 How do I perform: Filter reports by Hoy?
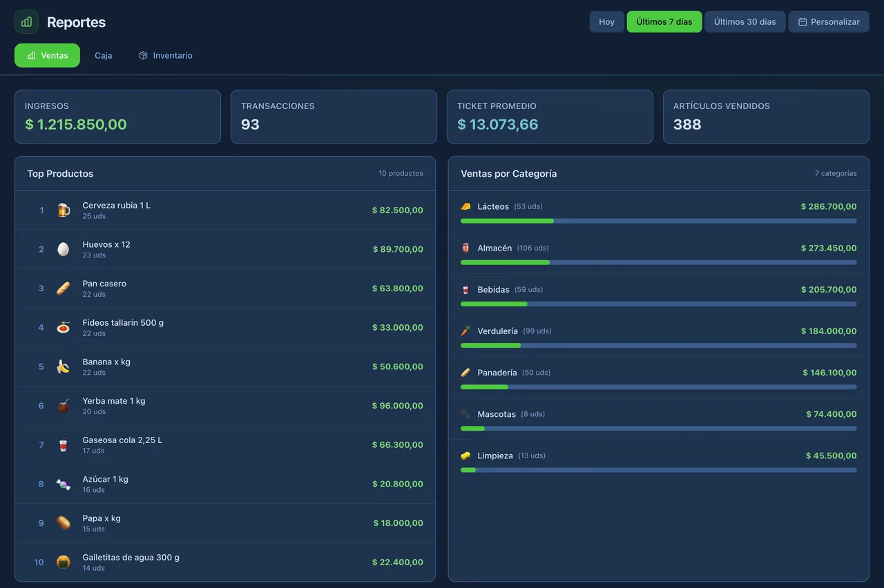click(x=607, y=21)
